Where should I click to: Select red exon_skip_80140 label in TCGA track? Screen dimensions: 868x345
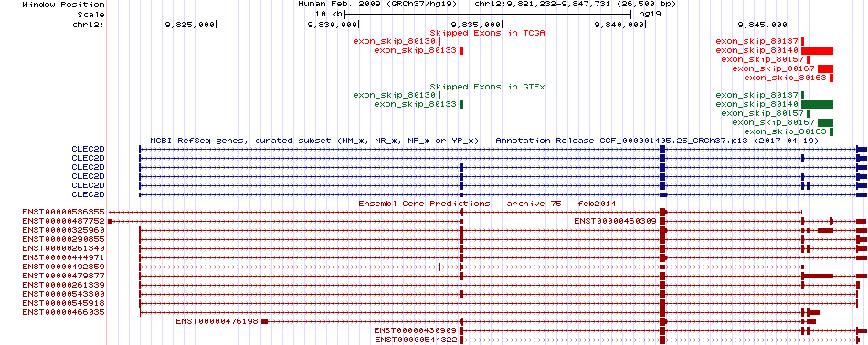pos(757,51)
